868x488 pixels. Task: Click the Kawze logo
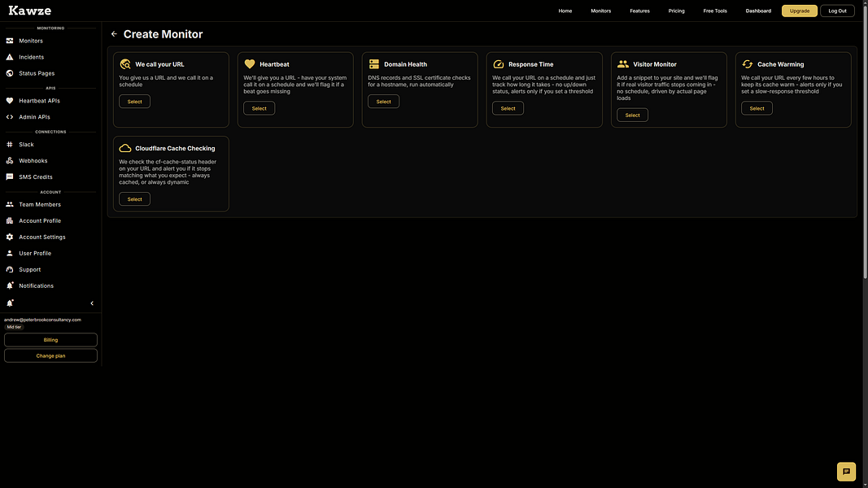coord(30,11)
